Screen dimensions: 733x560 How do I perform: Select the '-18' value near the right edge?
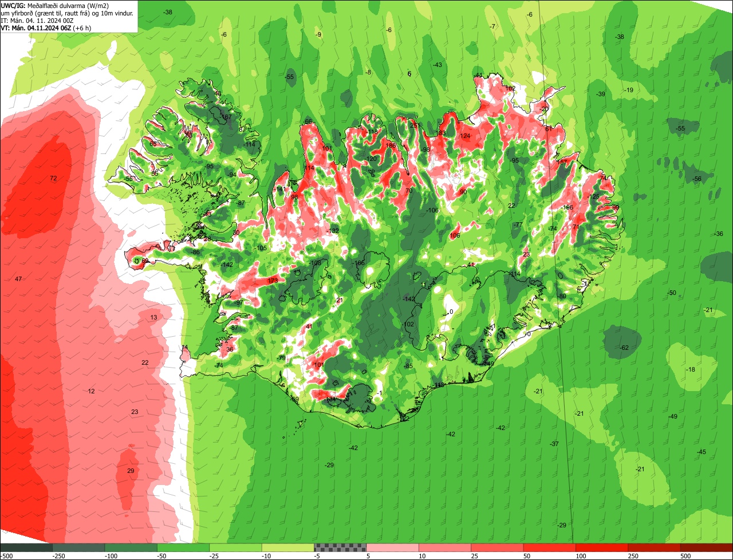690,370
